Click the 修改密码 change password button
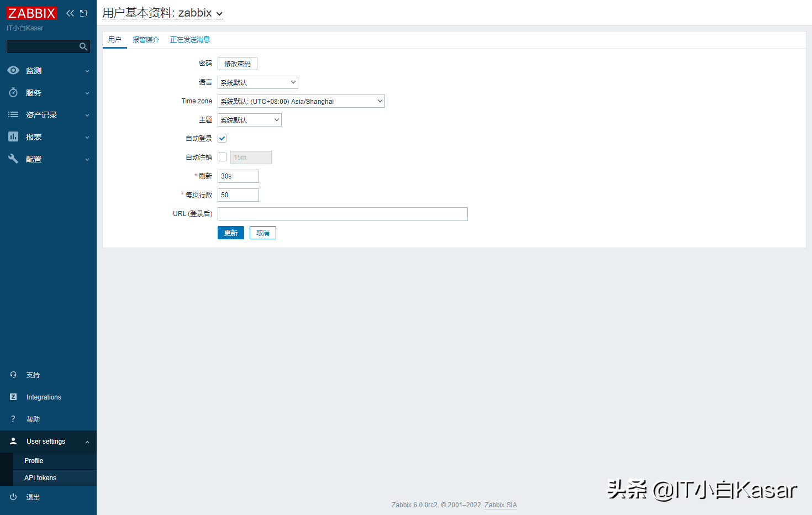The image size is (812, 515). 238,64
